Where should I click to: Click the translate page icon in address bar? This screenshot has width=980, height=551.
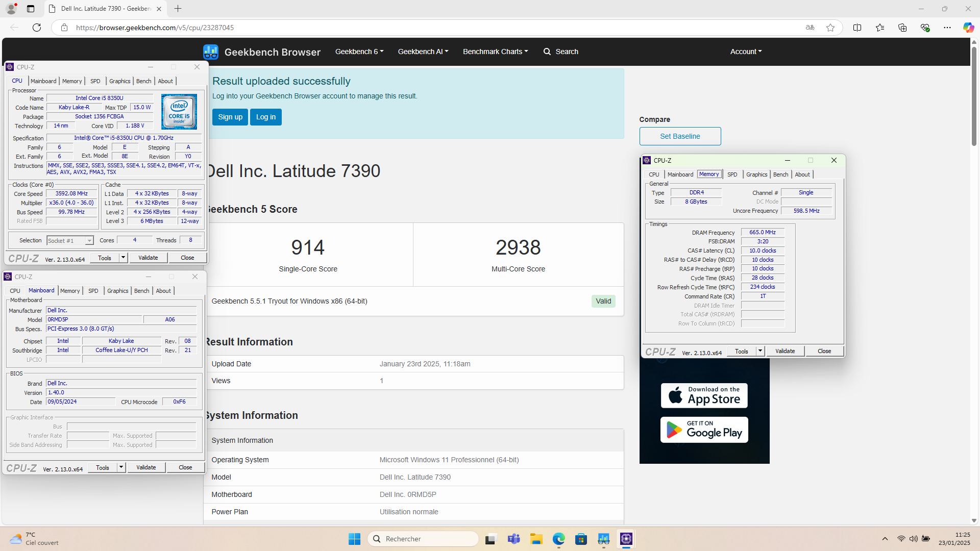click(x=810, y=28)
